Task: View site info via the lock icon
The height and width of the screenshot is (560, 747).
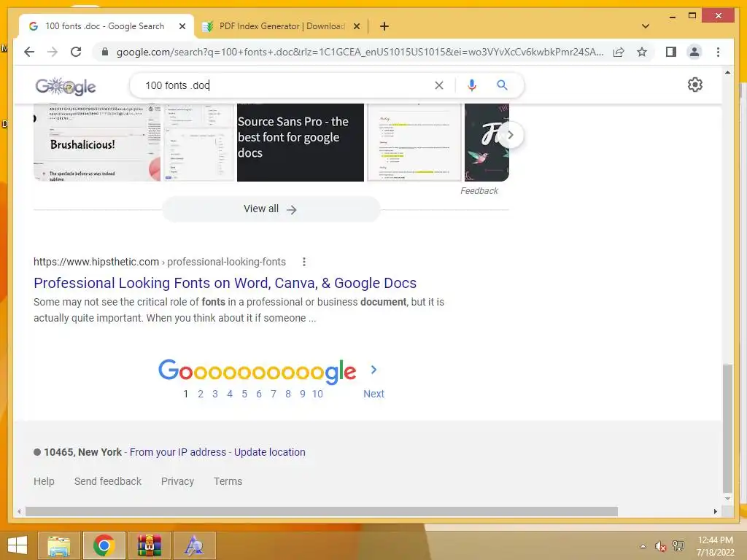Action: (x=105, y=52)
